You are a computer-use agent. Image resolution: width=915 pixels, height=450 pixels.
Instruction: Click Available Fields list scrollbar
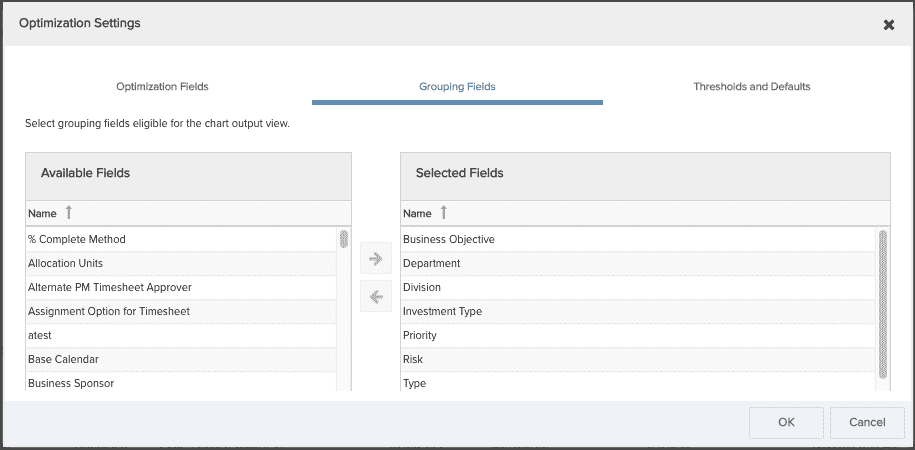click(344, 239)
